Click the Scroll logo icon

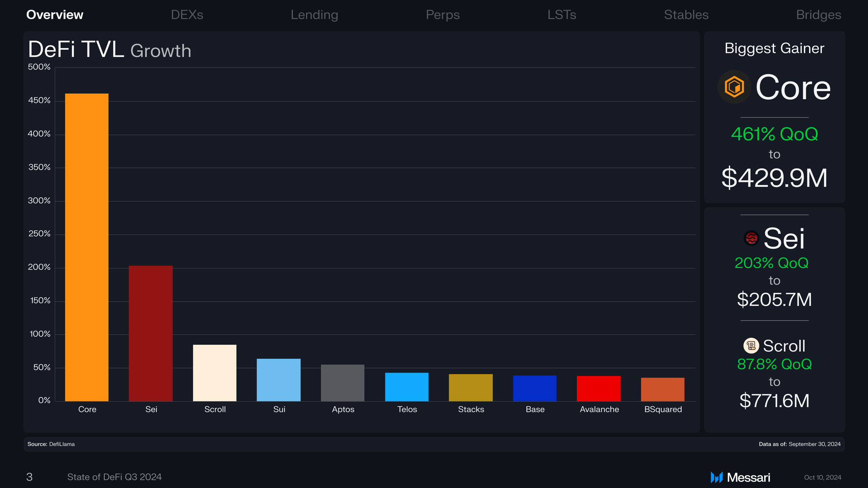[751, 346]
